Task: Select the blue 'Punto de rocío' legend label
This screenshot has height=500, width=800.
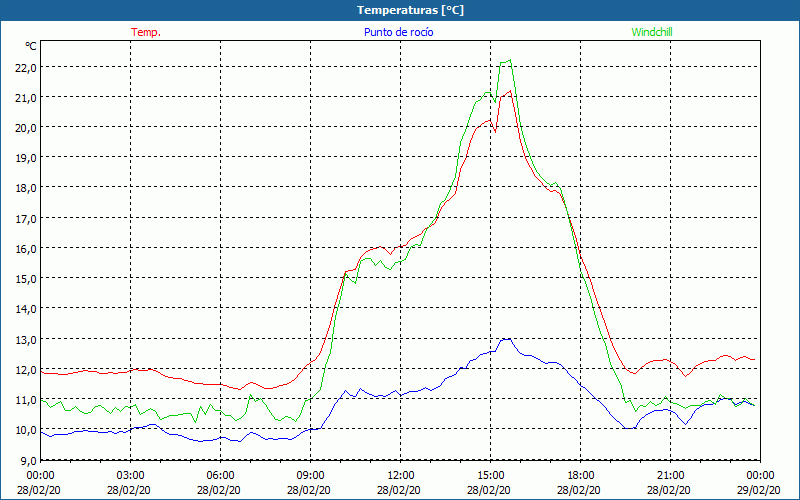Action: (399, 32)
